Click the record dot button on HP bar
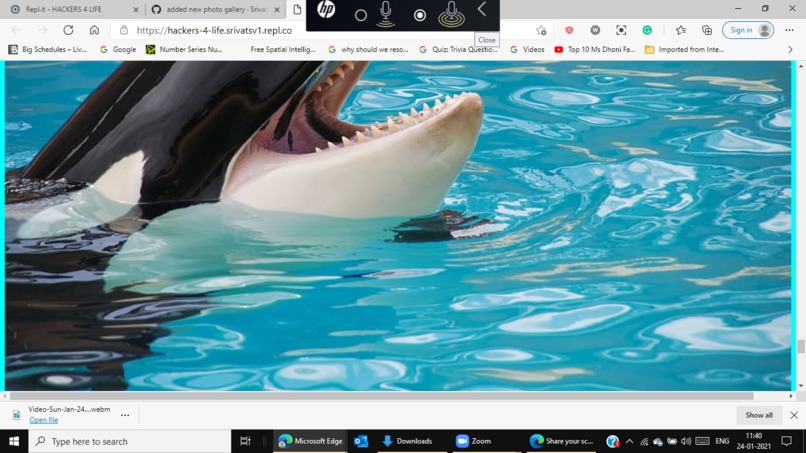The width and height of the screenshot is (806, 453). [420, 15]
